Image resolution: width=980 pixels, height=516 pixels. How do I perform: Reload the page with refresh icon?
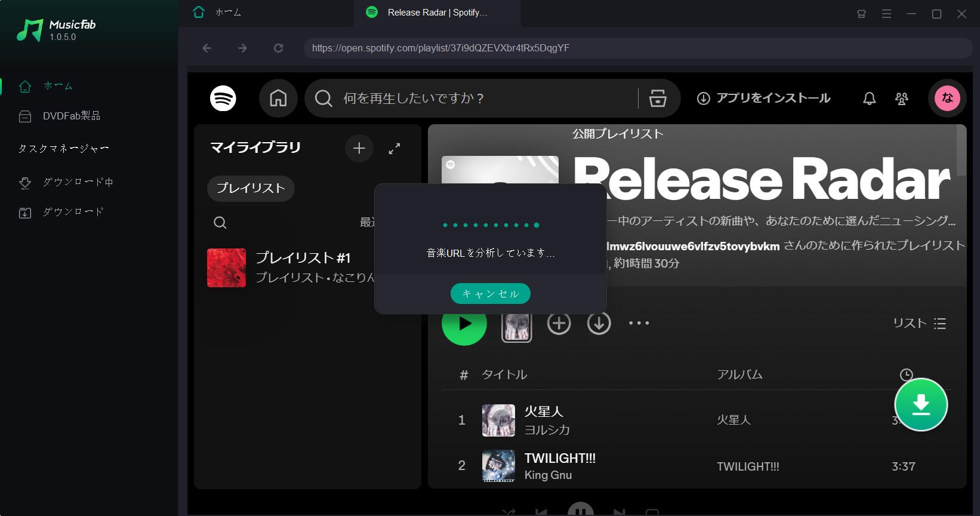(x=278, y=48)
